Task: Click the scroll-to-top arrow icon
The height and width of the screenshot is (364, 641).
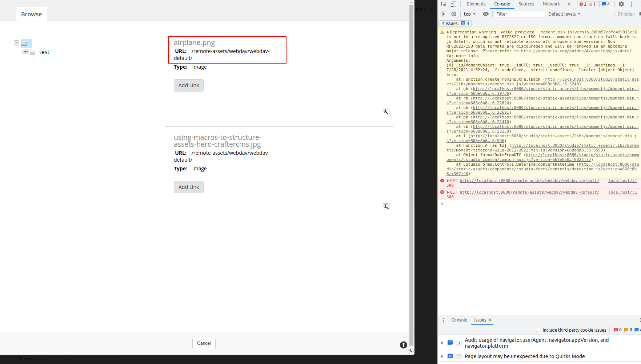Action: click(403, 345)
